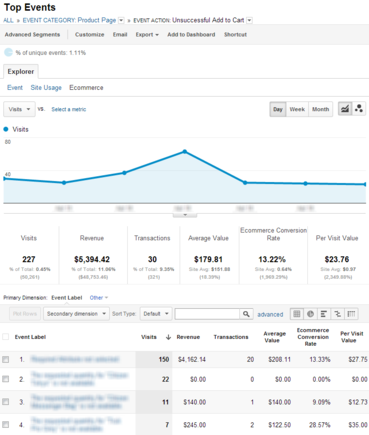This screenshot has width=369, height=435.
Task: Open Advanced Segments
Action: coord(32,35)
